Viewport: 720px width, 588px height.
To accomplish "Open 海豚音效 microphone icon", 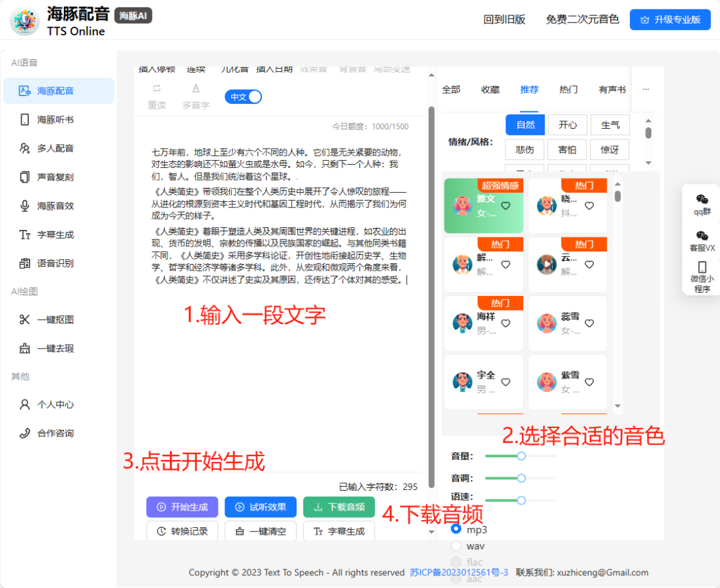I will [x=25, y=206].
